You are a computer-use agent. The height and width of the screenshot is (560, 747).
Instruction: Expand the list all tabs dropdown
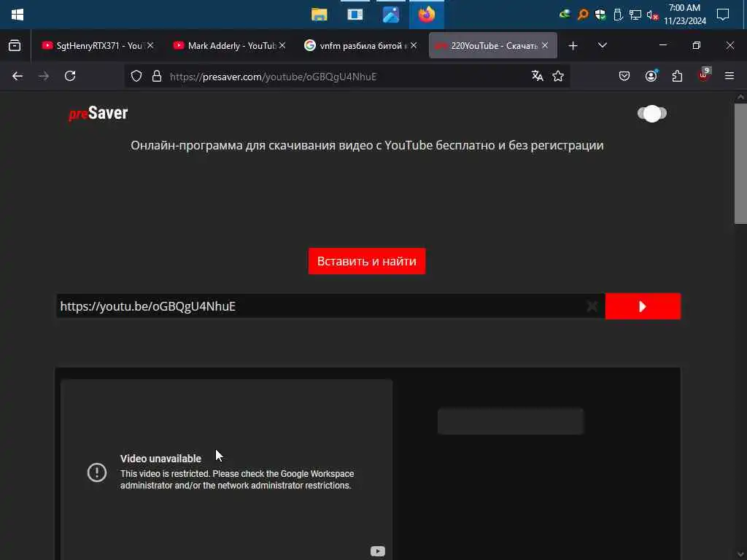[x=602, y=45]
